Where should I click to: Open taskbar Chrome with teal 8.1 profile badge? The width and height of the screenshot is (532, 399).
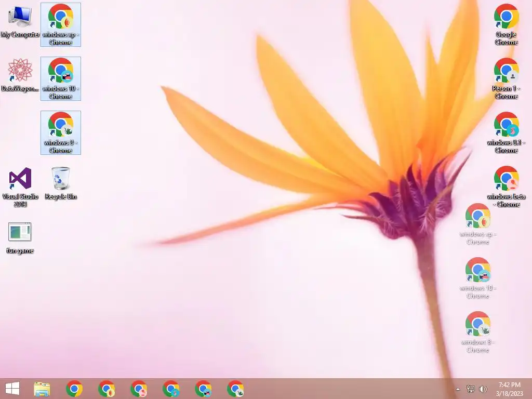click(x=171, y=389)
